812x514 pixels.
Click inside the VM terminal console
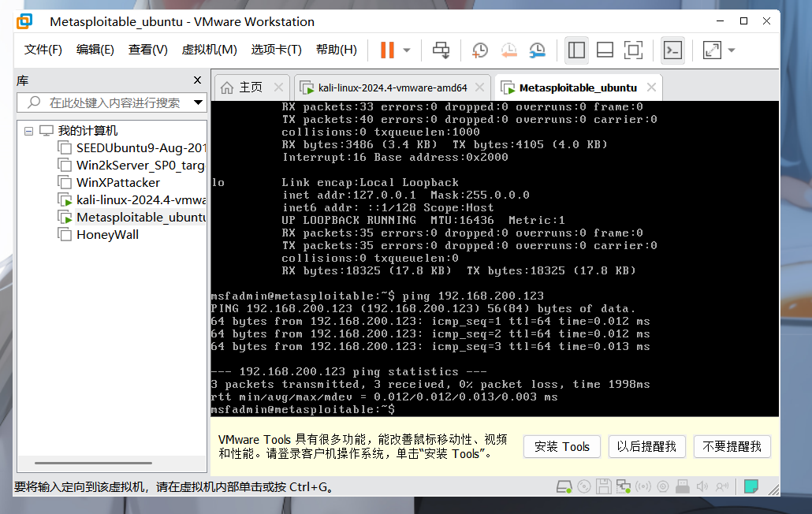click(x=494, y=259)
